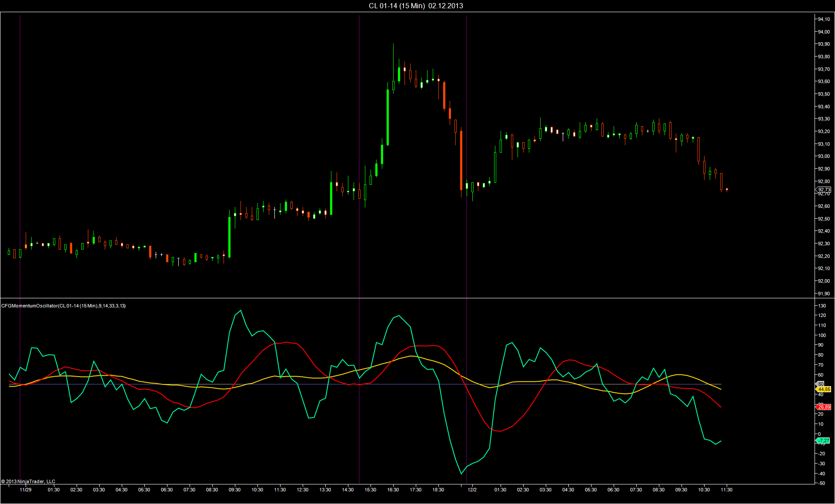Screen dimensions: 835x504
Task: Click the gray 50 level marker
Action: [821, 384]
